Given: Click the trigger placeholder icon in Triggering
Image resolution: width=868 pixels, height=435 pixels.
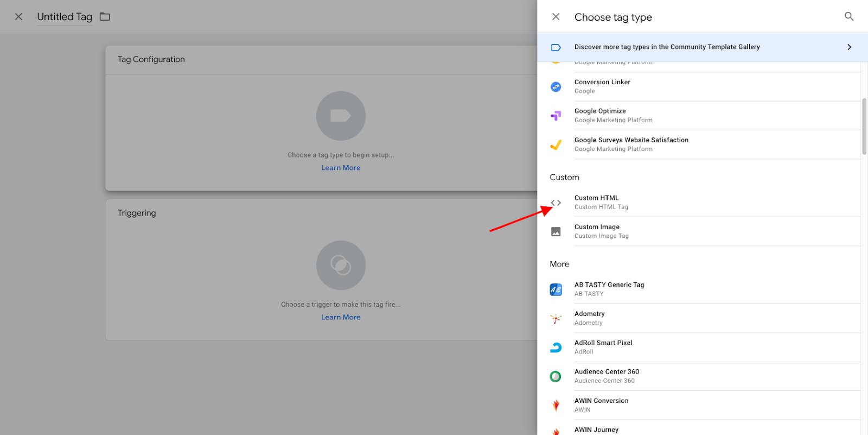Looking at the screenshot, I should click(x=341, y=265).
